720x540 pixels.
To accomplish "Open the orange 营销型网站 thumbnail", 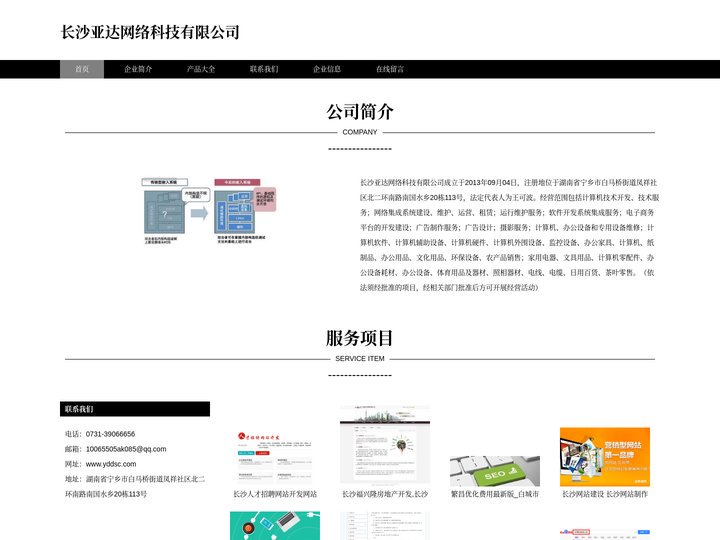I will [x=605, y=457].
